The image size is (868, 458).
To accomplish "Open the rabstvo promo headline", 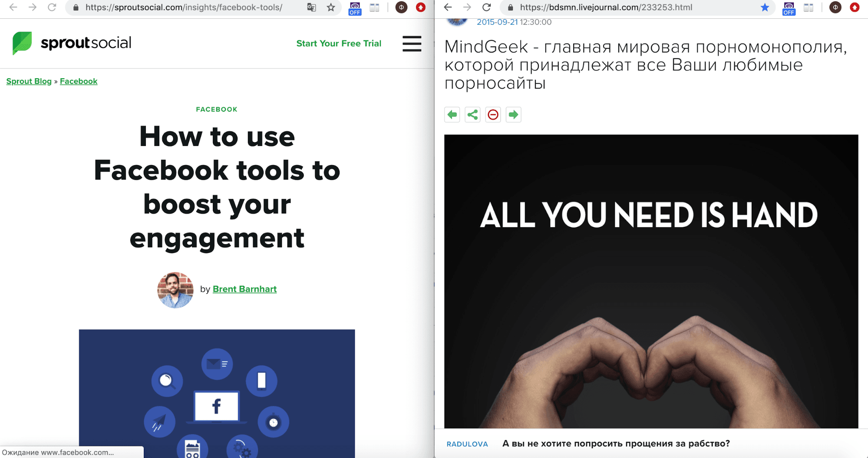I will (616, 444).
